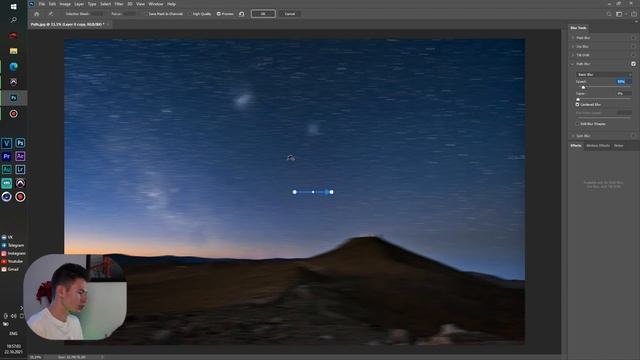Click the active Photoshop taskbar icon

(x=13, y=98)
